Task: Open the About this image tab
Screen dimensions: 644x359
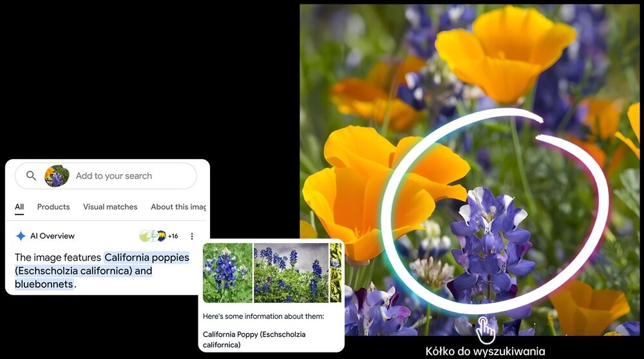Action: click(x=178, y=207)
